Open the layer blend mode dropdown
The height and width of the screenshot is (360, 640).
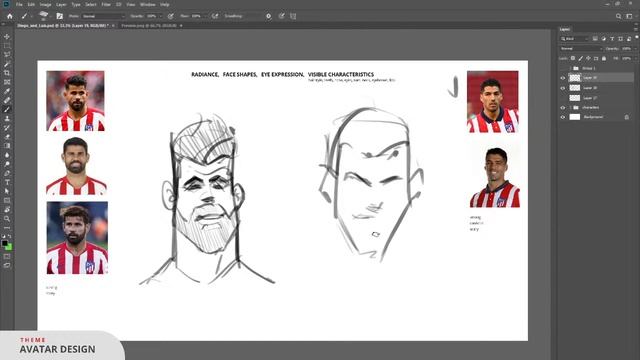click(x=581, y=49)
